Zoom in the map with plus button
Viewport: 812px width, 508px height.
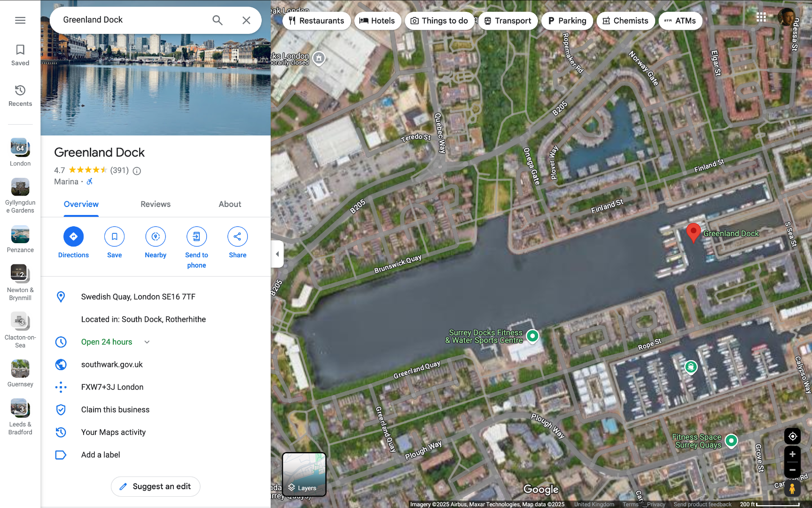coord(792,454)
